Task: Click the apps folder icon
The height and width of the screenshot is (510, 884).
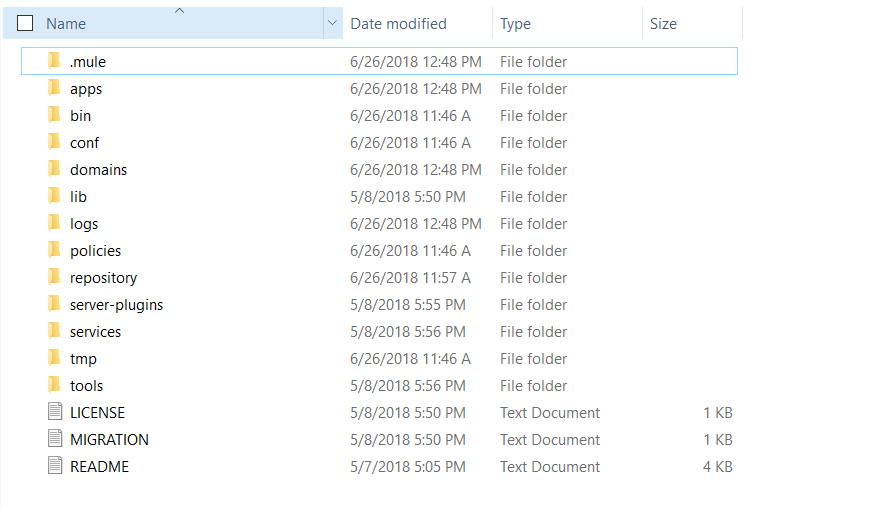Action: point(54,89)
